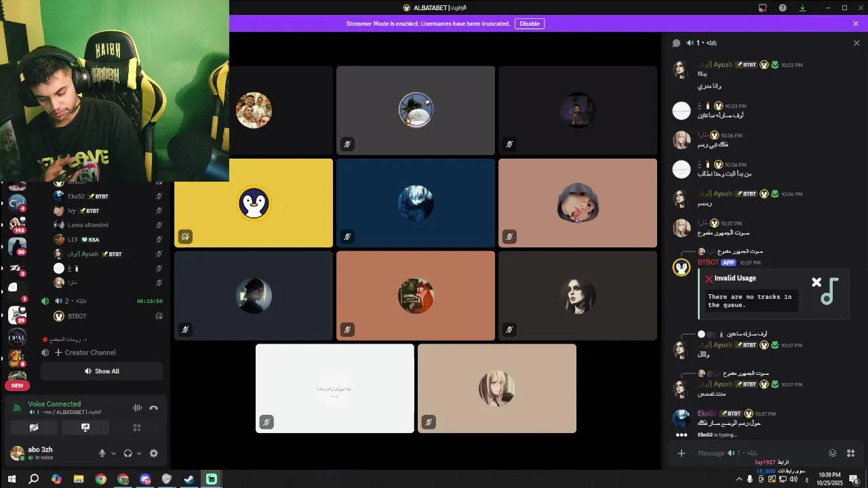Show hidden tray icons chevron

click(x=739, y=479)
